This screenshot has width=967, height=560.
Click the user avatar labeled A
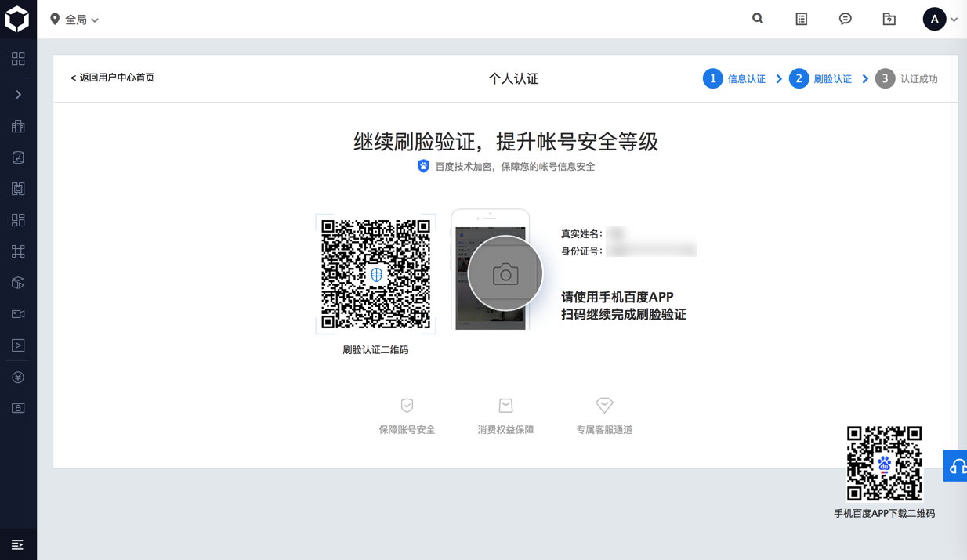coord(934,19)
